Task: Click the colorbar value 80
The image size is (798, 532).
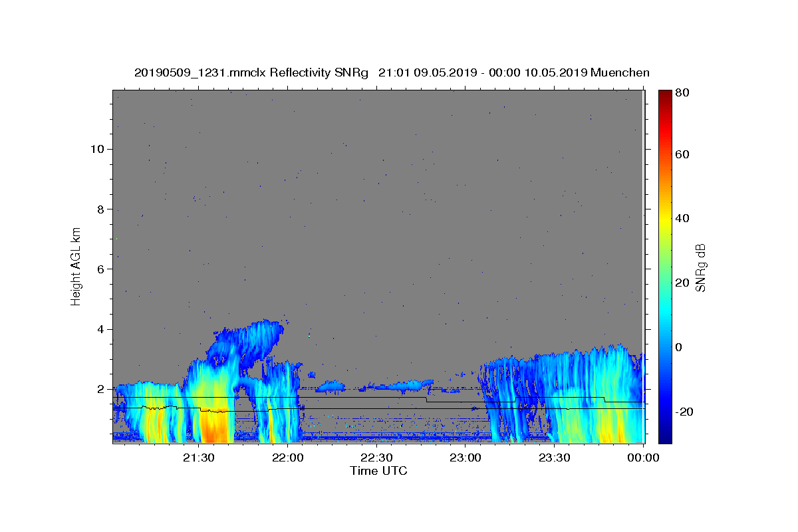Action: click(682, 92)
